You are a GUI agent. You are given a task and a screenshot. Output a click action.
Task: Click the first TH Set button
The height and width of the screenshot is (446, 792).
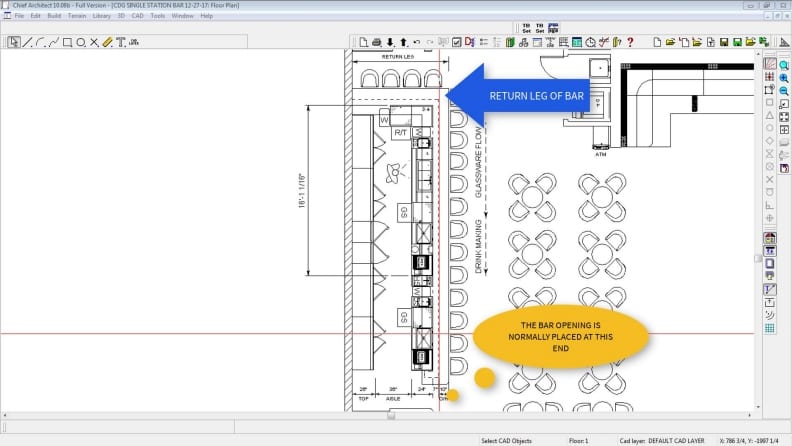click(x=526, y=28)
